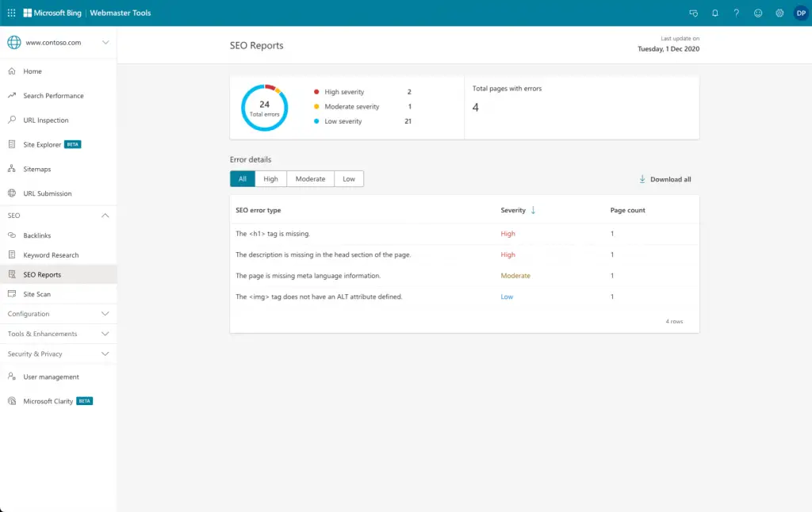Click the 24 Total errors donut chart

pos(265,108)
